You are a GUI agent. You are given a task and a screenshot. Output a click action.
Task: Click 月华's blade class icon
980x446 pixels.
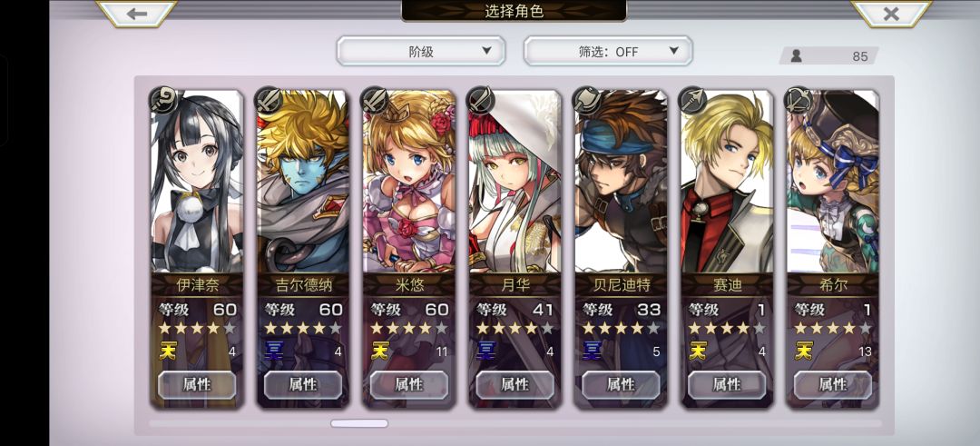[481, 100]
